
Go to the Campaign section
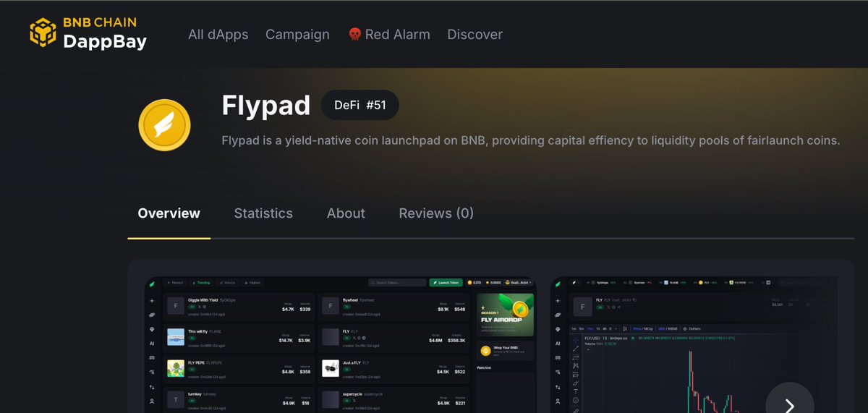297,35
